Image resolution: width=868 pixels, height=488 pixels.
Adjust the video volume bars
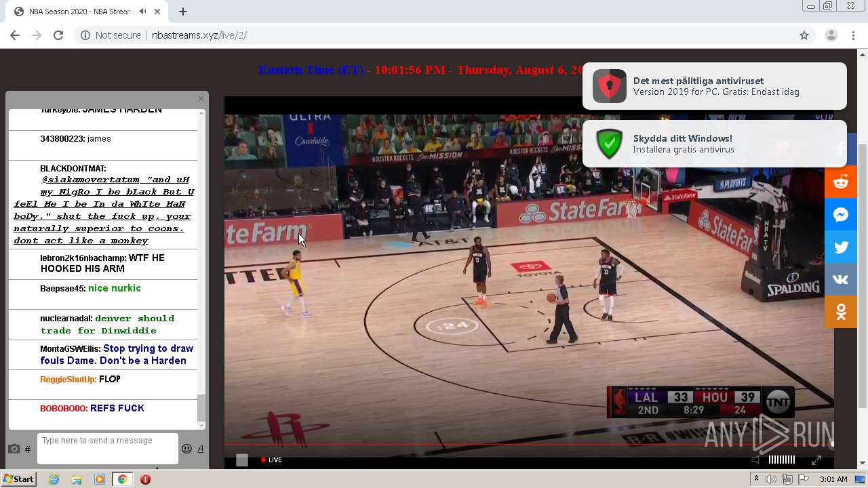click(781, 460)
